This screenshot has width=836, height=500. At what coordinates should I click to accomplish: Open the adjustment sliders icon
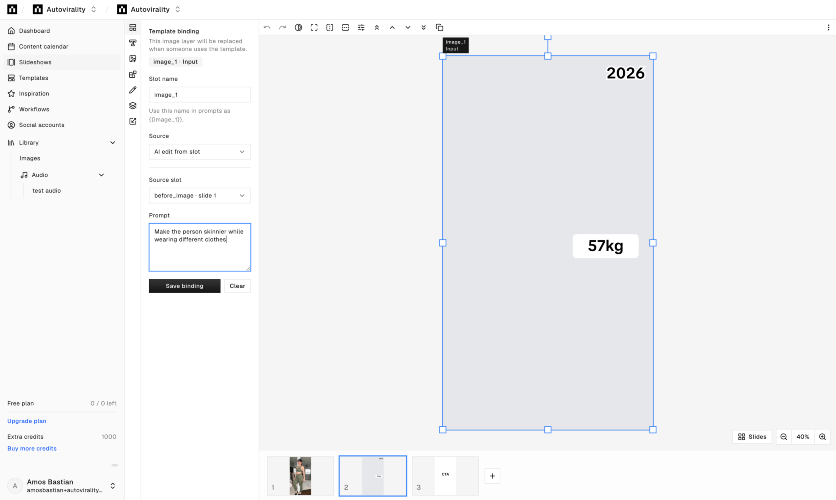tap(361, 28)
